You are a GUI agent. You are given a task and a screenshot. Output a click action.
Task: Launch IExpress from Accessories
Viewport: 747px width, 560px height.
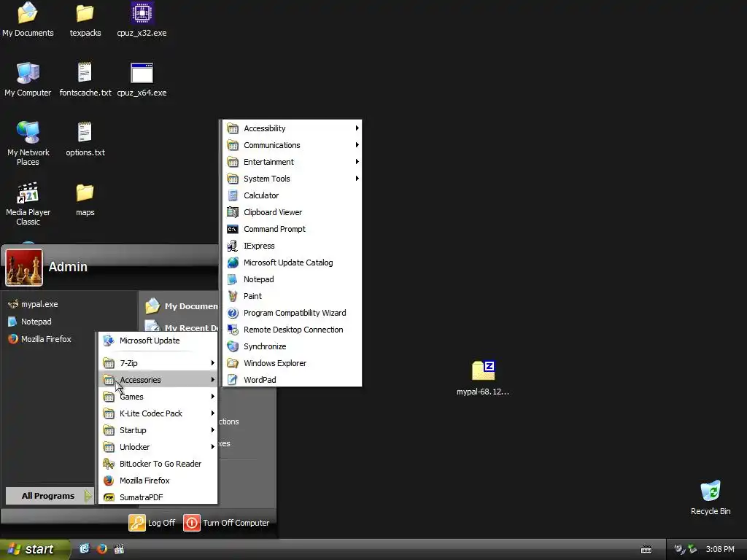point(293,246)
